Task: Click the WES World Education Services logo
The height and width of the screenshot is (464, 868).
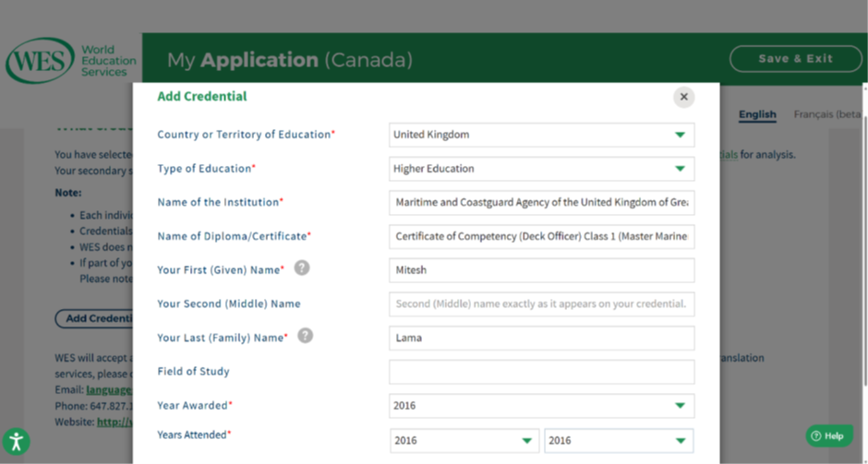Action: pos(70,60)
